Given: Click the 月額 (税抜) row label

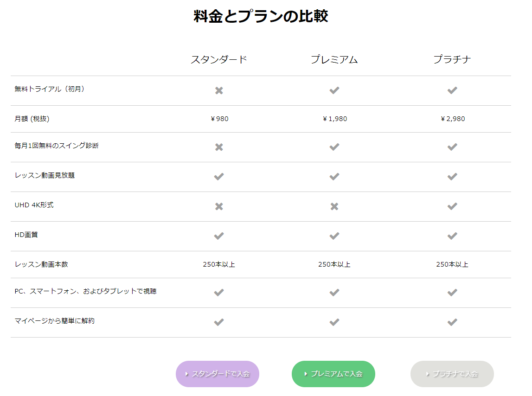Looking at the screenshot, I should click(x=32, y=119).
